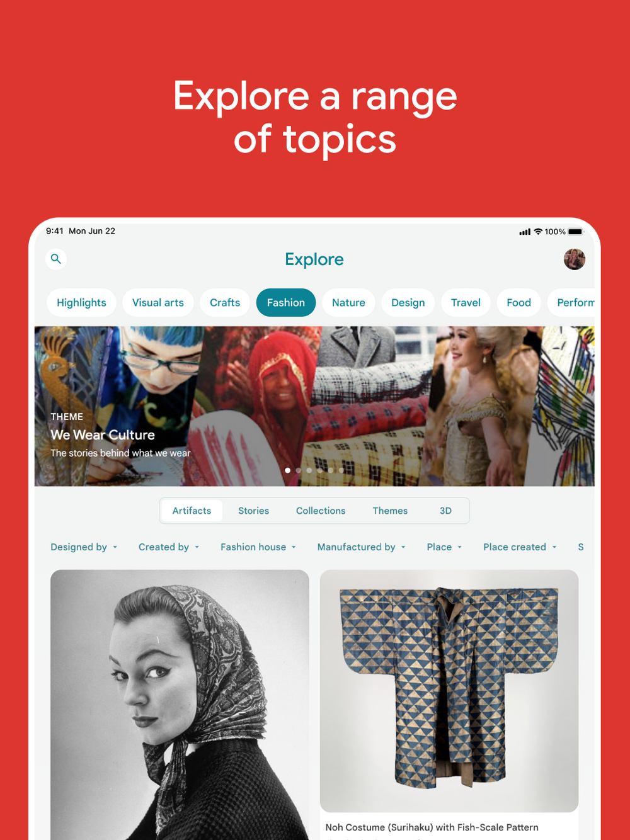
Task: Open the Manufactured by filter
Action: 362,547
